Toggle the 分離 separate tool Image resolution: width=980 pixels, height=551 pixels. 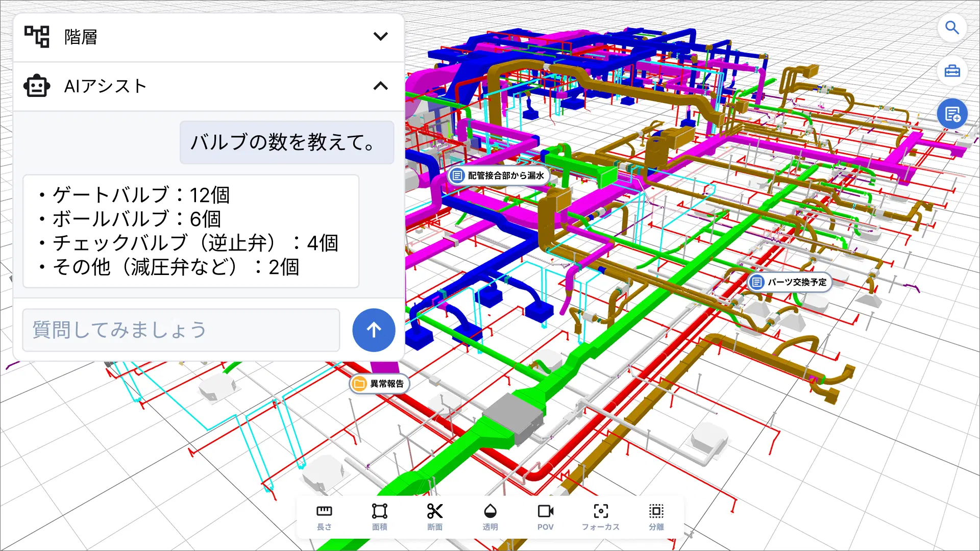click(x=656, y=517)
